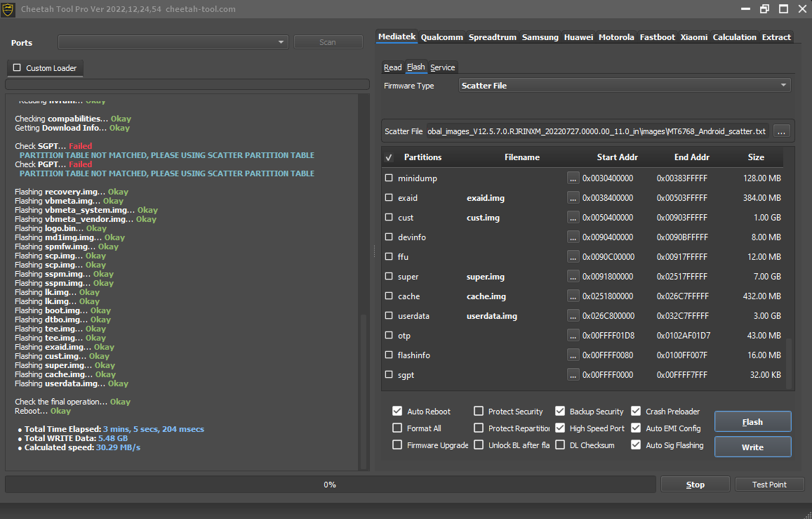The image size is (812, 519).
Task: Switch to the Samsung tab
Action: click(540, 37)
